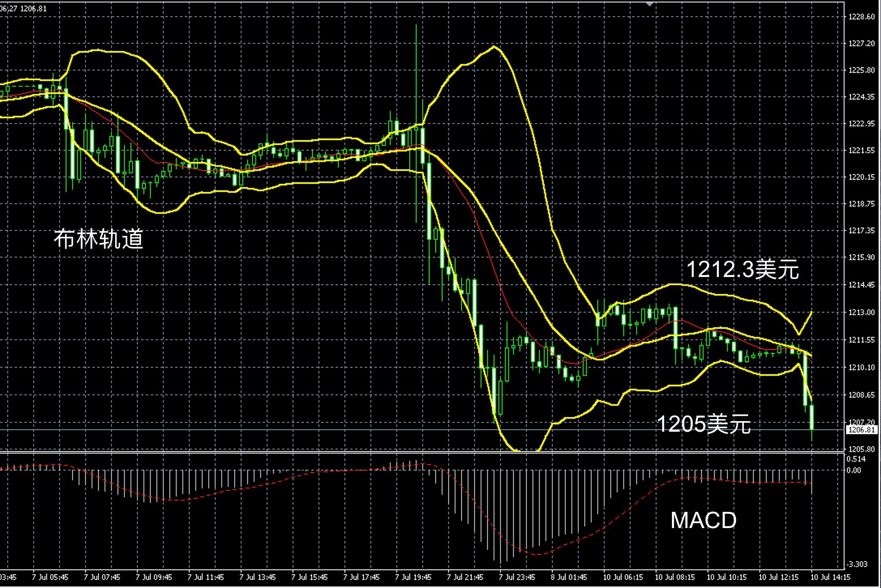This screenshot has width=881, height=588.
Task: Click the 1213.00 price scale label
Action: click(862, 312)
